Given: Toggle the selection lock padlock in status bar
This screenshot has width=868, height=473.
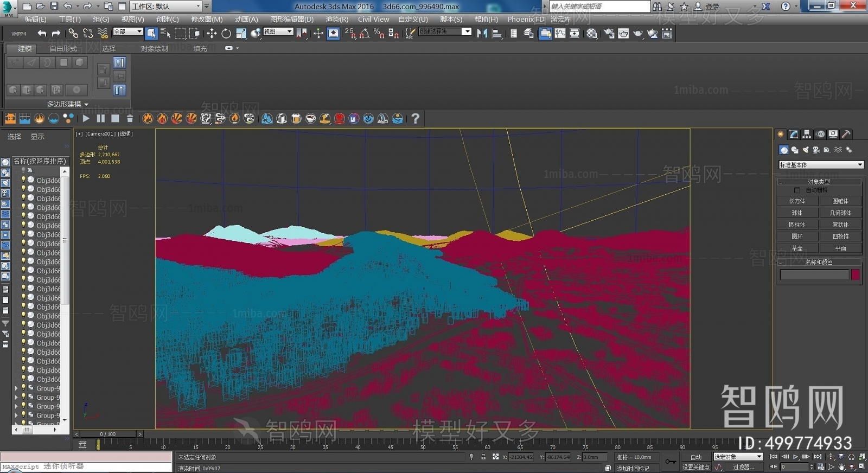Looking at the screenshot, I should pyautogui.click(x=483, y=457).
